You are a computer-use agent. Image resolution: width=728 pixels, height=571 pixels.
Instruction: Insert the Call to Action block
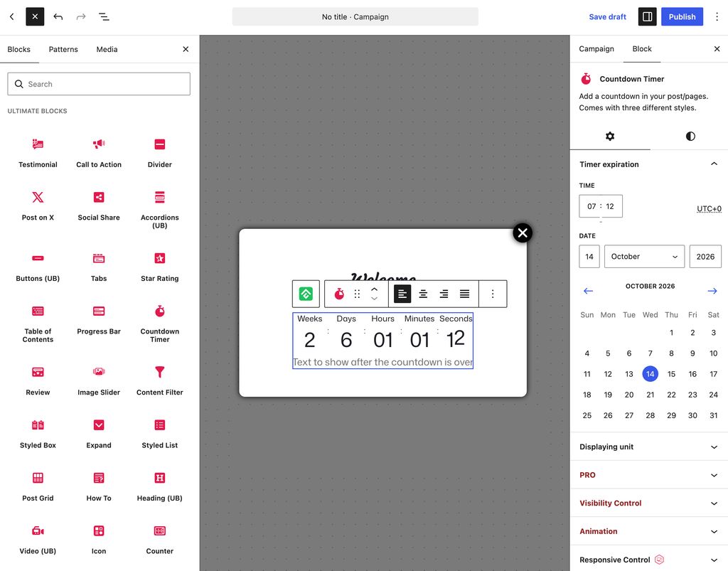[x=99, y=153]
